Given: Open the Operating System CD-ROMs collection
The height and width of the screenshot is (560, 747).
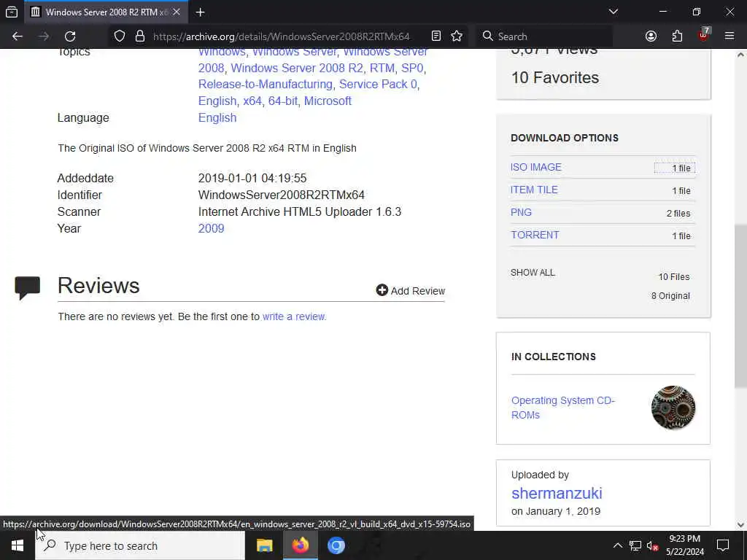Looking at the screenshot, I should 563,408.
